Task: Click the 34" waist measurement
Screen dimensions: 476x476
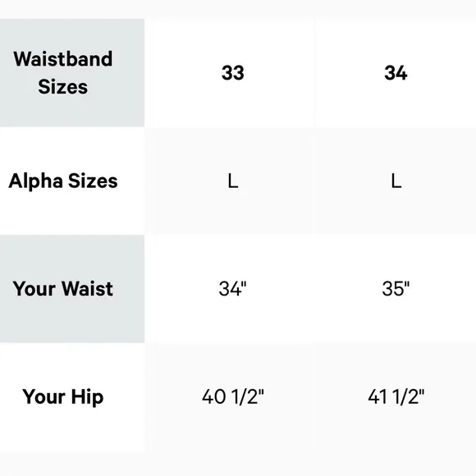Action: (x=232, y=288)
